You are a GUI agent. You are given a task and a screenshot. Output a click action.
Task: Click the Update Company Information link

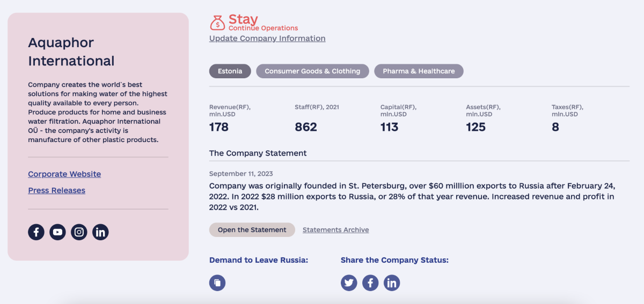[x=267, y=39]
